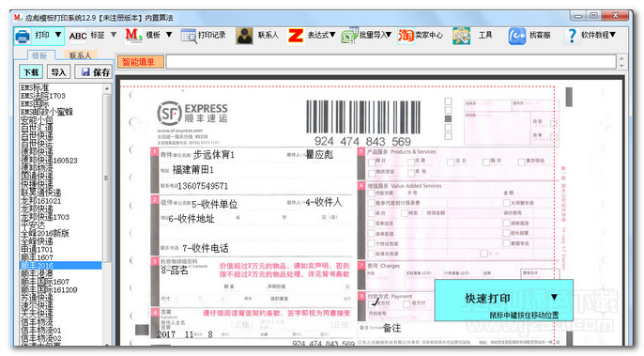Click the red M 模板 icon
Viewport: 644px width, 356px height.
[x=133, y=35]
